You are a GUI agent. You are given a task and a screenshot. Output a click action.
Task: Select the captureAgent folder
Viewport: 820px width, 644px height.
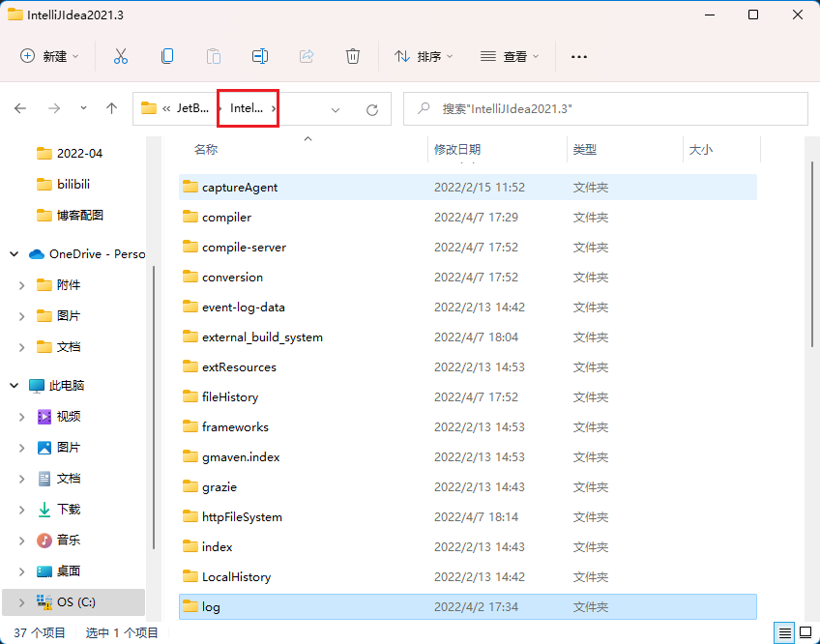(240, 188)
